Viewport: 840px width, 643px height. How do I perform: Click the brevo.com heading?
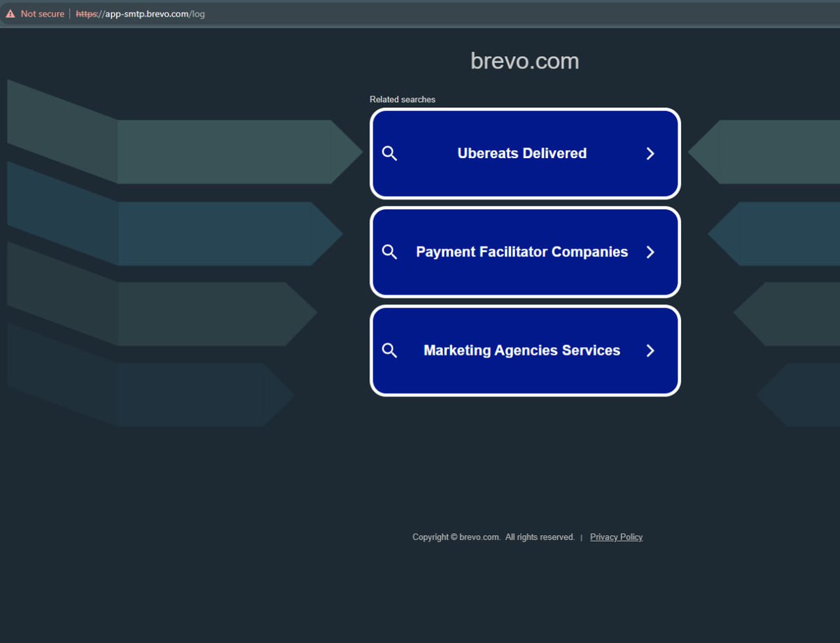pyautogui.click(x=525, y=62)
